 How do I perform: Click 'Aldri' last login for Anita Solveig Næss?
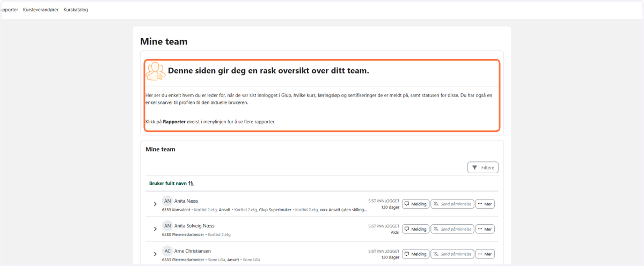395,232
